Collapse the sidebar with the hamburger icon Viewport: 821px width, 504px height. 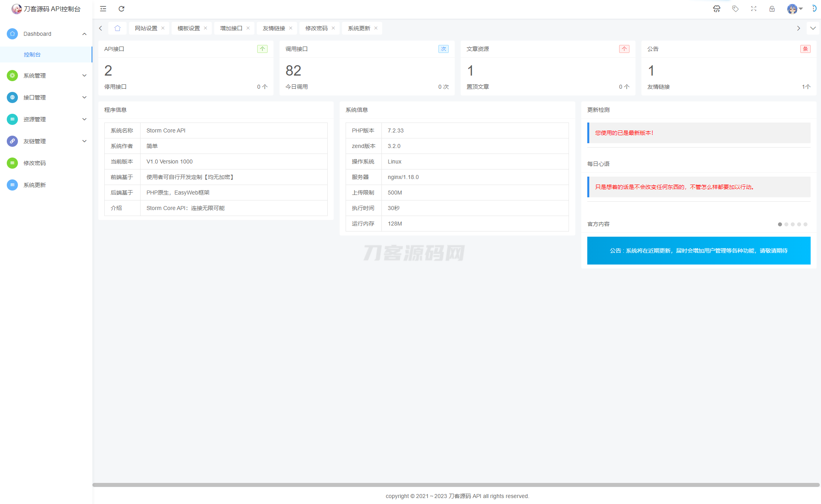[x=103, y=9]
